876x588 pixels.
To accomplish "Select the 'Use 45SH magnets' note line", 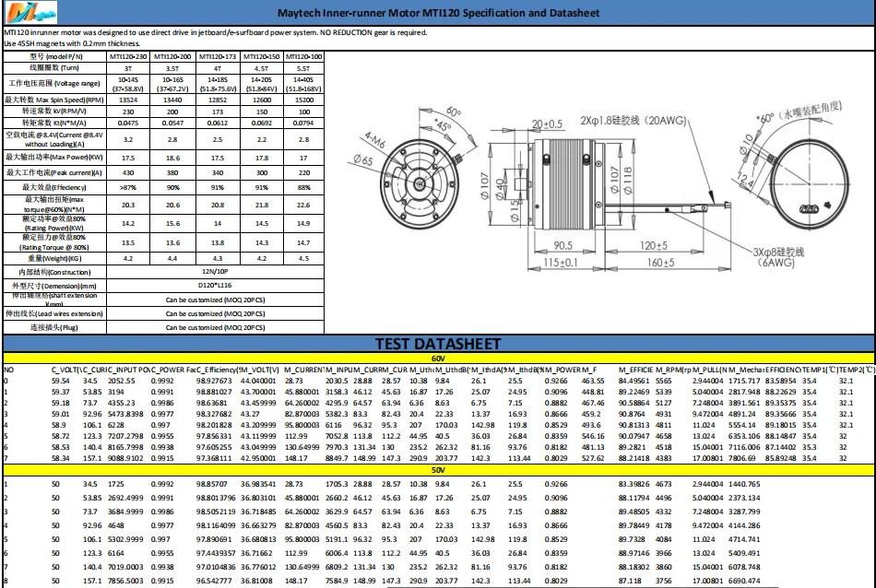I will pos(72,43).
